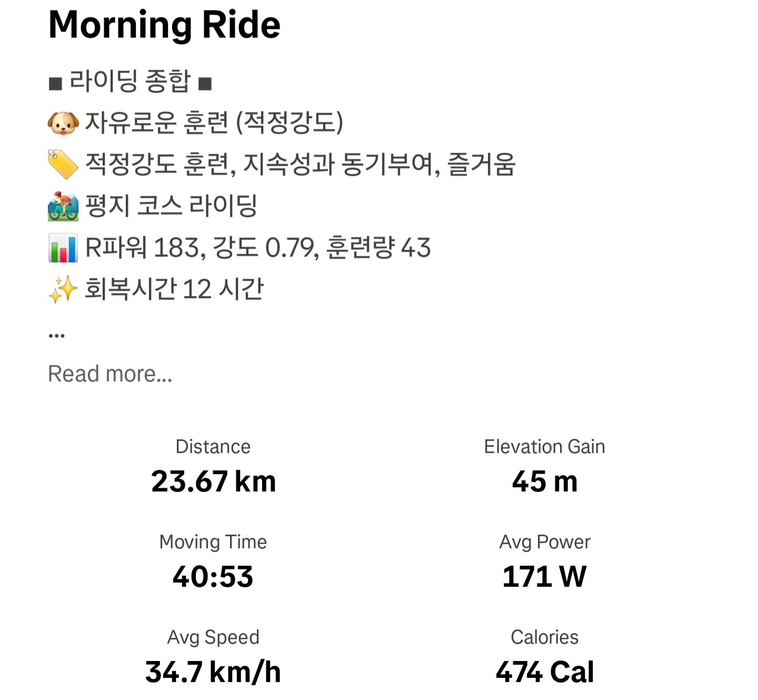This screenshot has height=700, width=758.
Task: Click the 회복시간 12 시간 text
Action: point(174,289)
